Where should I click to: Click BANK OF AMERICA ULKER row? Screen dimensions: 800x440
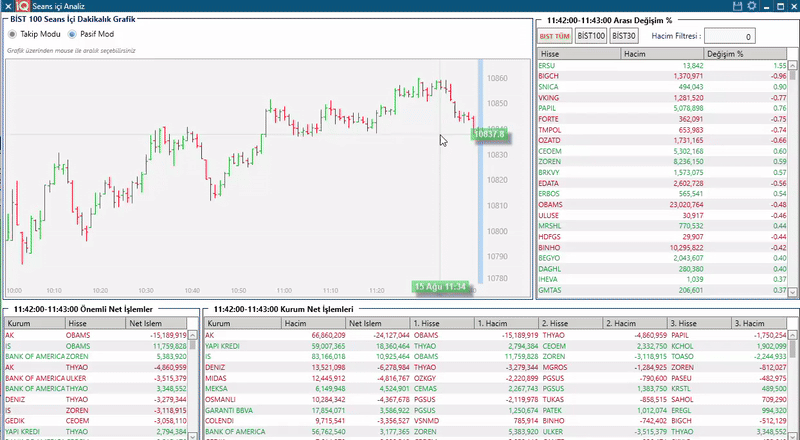point(96,378)
